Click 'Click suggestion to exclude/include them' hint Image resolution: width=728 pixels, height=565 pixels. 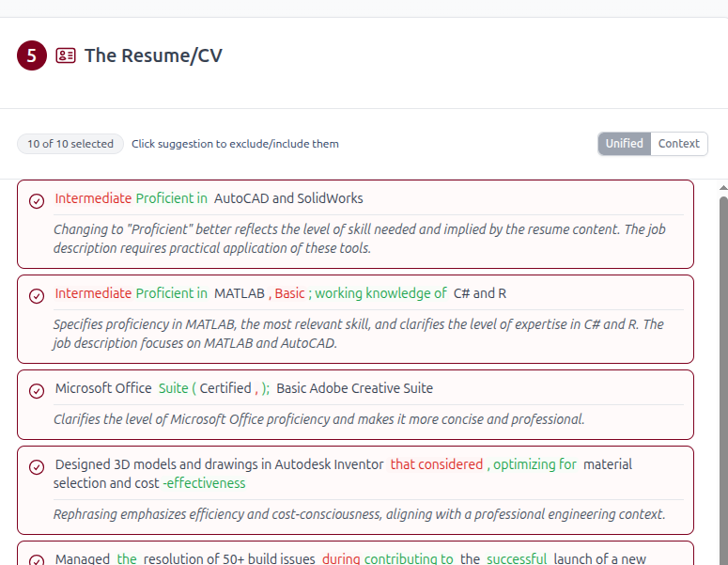(x=235, y=144)
